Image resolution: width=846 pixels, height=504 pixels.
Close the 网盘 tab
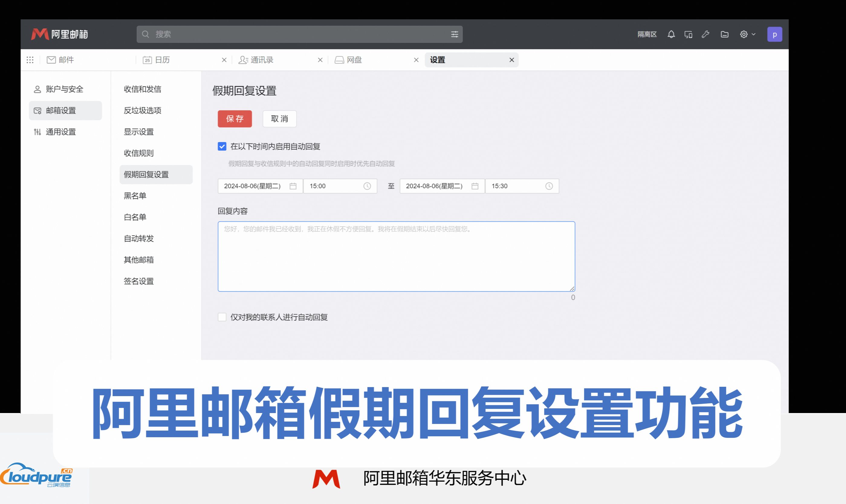click(x=416, y=60)
